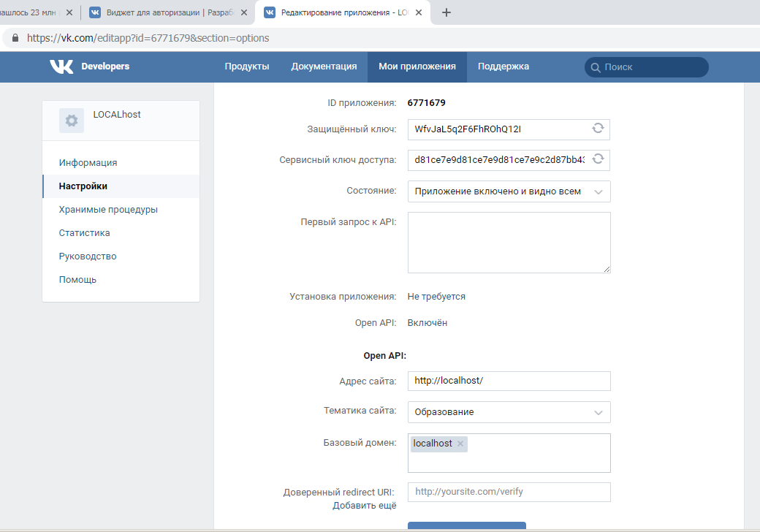Click the Адрес сайта input field

pyautogui.click(x=509, y=381)
